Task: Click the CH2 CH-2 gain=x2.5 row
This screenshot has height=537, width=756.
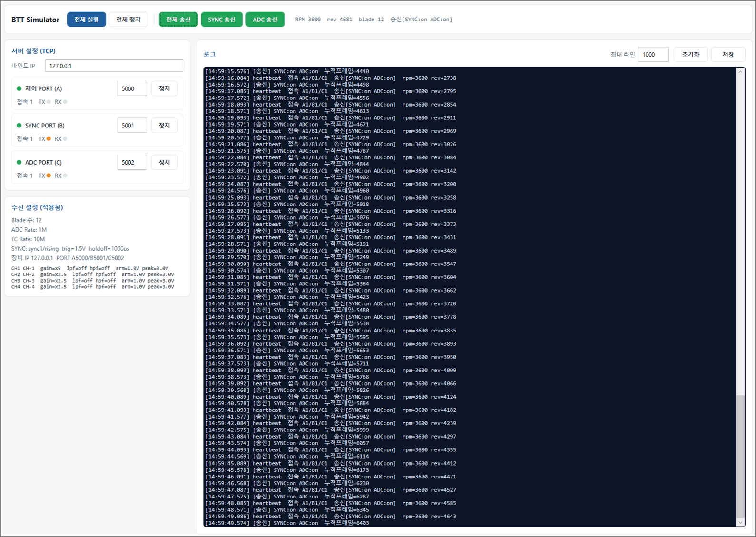Action: click(92, 274)
